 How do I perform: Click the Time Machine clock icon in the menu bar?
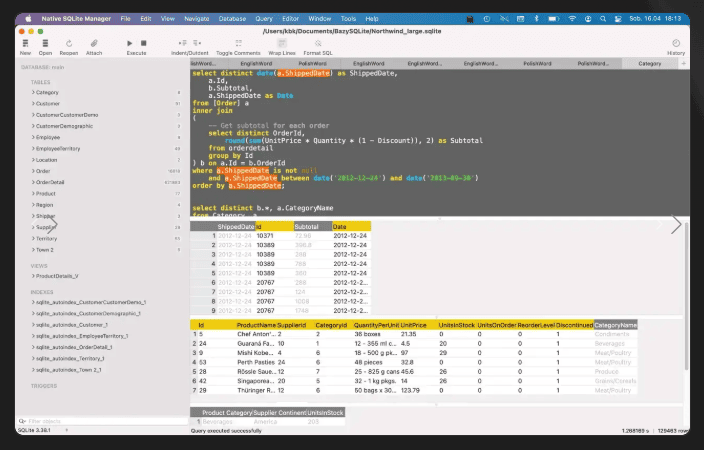(487, 19)
